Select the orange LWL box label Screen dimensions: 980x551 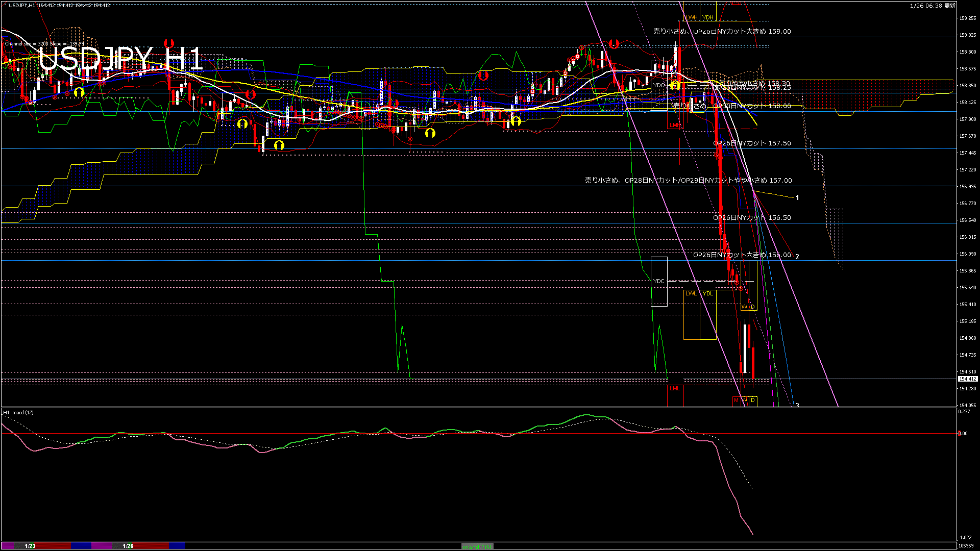(x=691, y=293)
